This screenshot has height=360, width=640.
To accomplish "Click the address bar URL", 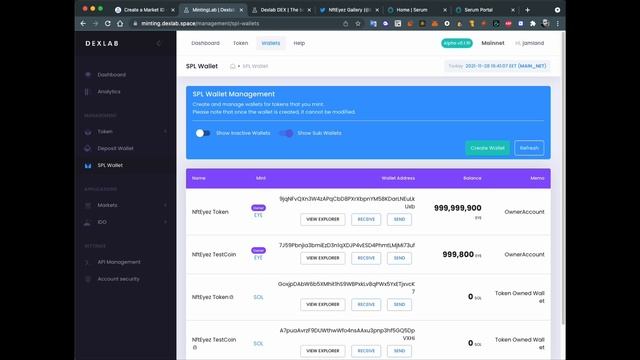I will pos(200,24).
